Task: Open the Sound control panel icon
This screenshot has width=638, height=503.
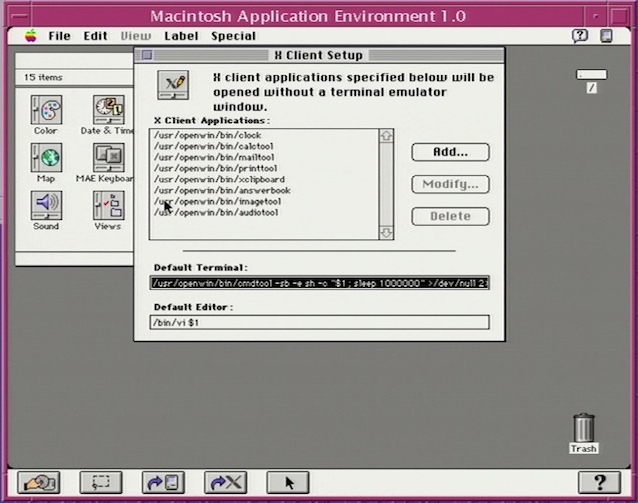Action: (x=46, y=205)
